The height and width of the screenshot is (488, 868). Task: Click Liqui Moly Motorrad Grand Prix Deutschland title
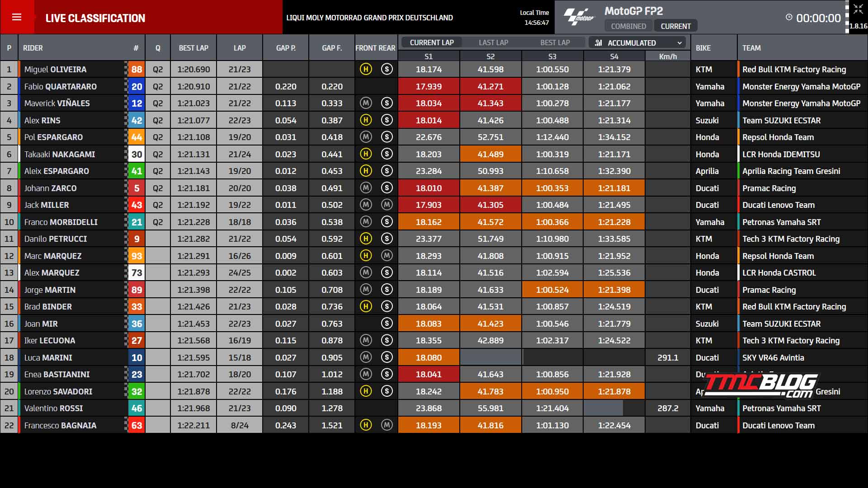pyautogui.click(x=369, y=18)
